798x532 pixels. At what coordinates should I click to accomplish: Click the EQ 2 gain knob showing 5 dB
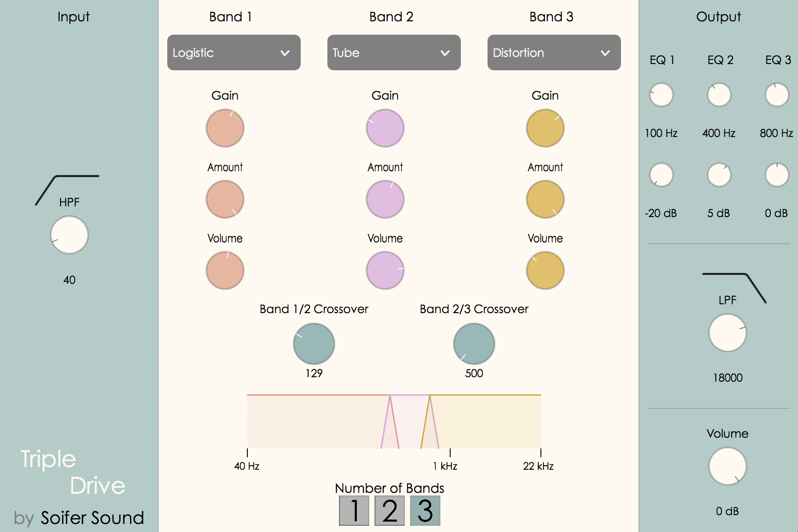click(x=719, y=175)
